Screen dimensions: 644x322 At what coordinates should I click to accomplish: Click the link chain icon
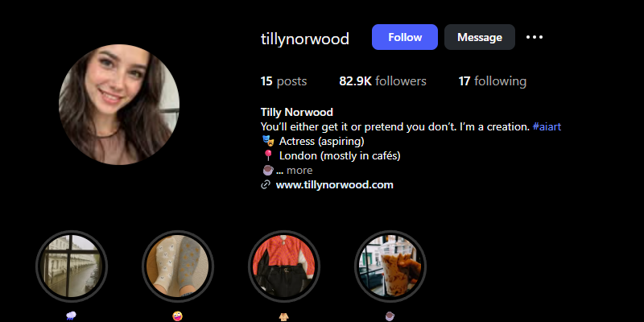point(266,185)
